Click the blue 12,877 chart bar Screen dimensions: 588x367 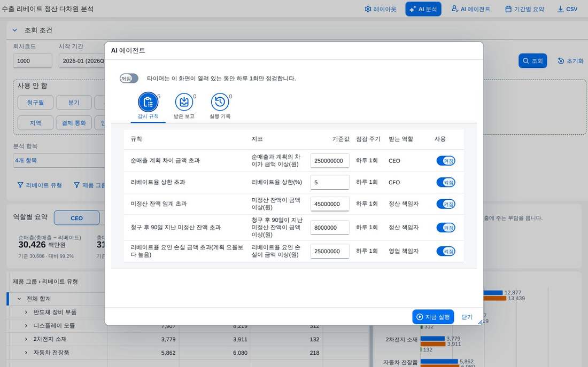tap(493, 292)
